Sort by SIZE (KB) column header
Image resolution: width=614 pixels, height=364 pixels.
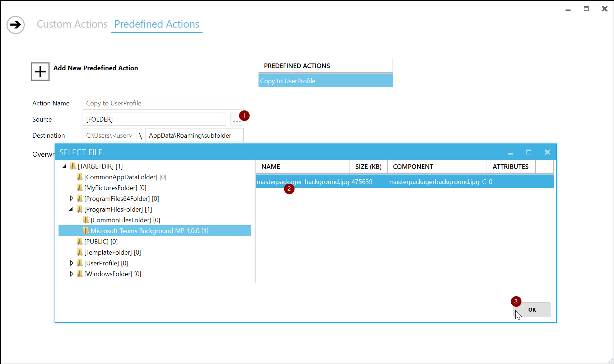coord(368,167)
